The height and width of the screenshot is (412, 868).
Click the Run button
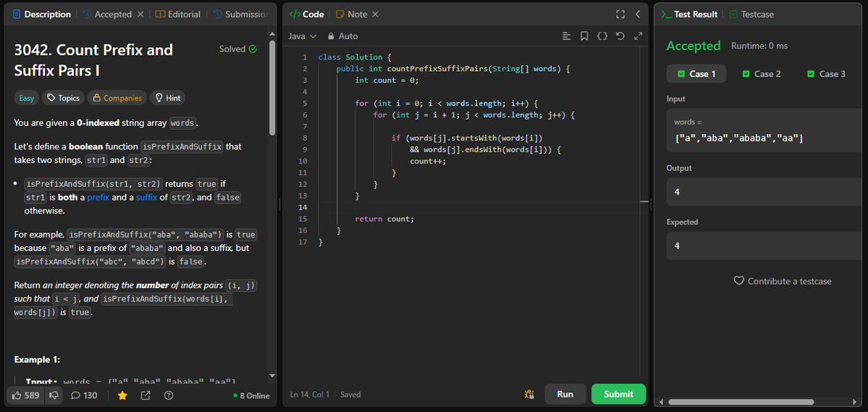coord(565,395)
